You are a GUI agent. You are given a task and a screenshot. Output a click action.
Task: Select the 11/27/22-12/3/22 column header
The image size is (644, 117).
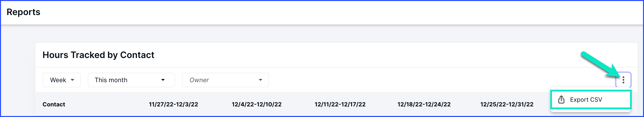[173, 104]
